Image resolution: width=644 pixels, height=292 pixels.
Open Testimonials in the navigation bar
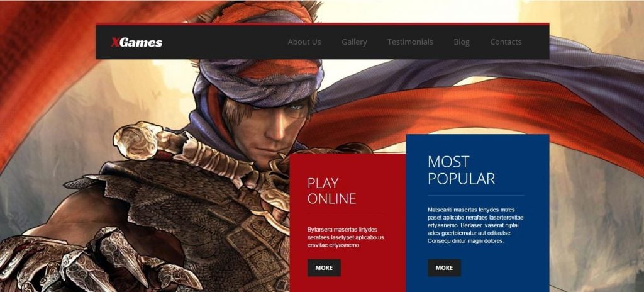pyautogui.click(x=410, y=42)
